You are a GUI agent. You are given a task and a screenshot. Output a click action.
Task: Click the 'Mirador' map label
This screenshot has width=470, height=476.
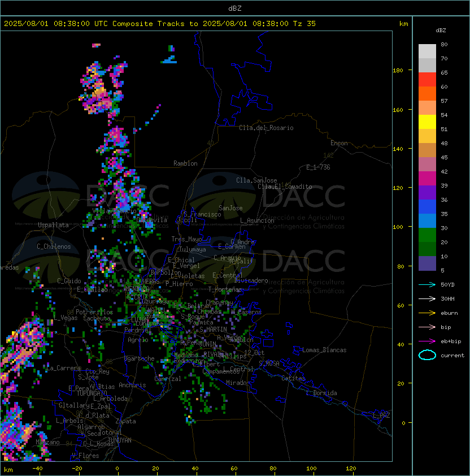coord(238,383)
